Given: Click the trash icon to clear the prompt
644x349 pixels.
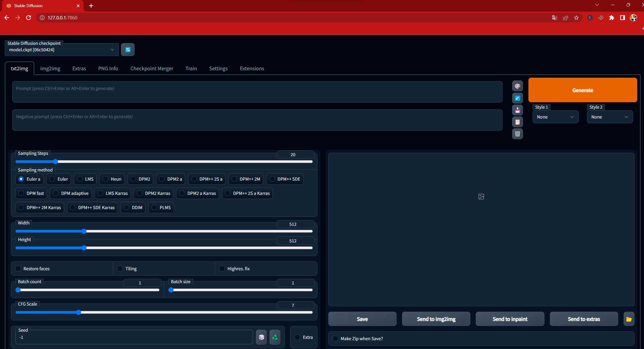Looking at the screenshot, I should tap(517, 134).
